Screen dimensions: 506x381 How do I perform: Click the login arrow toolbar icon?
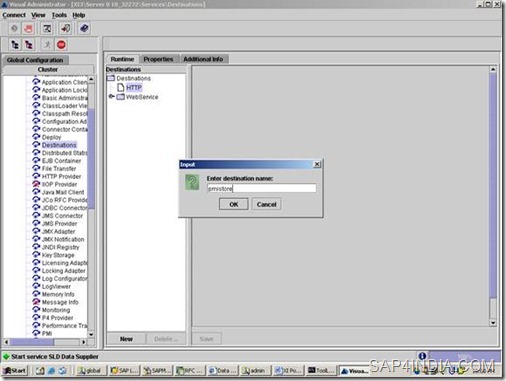point(66,29)
